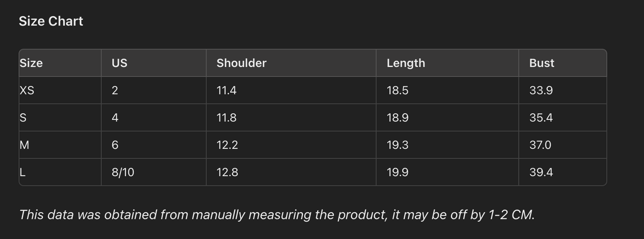Click bust value 39.4 for large

coord(541,172)
